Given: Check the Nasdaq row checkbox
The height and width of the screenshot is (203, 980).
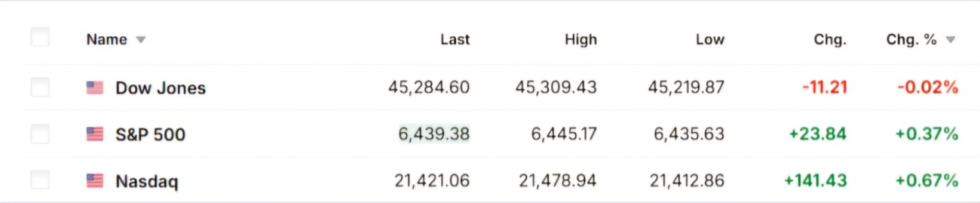Looking at the screenshot, I should pos(40,180).
